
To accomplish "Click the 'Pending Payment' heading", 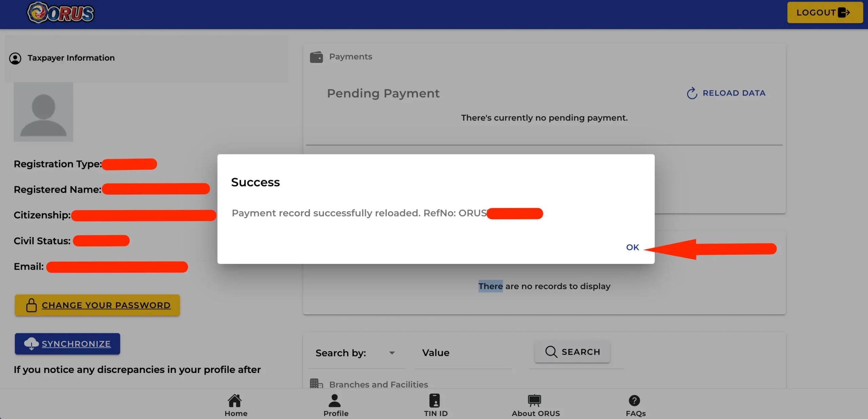I will click(x=383, y=93).
